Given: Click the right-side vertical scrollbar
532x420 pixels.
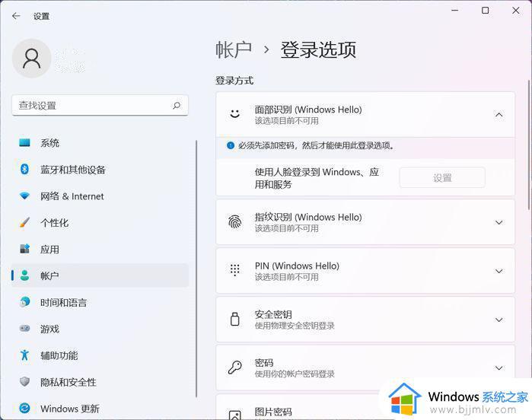Looking at the screenshot, I should coord(529,145).
